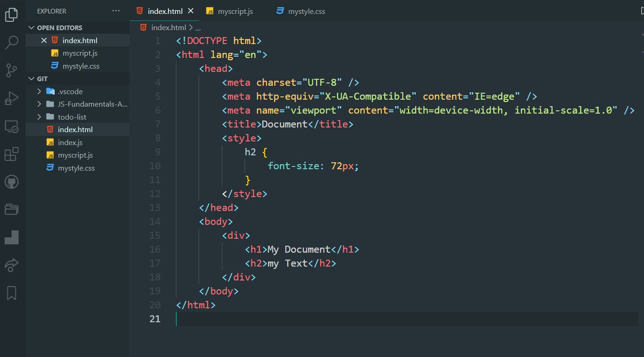
Task: Open the Search view in activity bar
Action: click(11, 42)
